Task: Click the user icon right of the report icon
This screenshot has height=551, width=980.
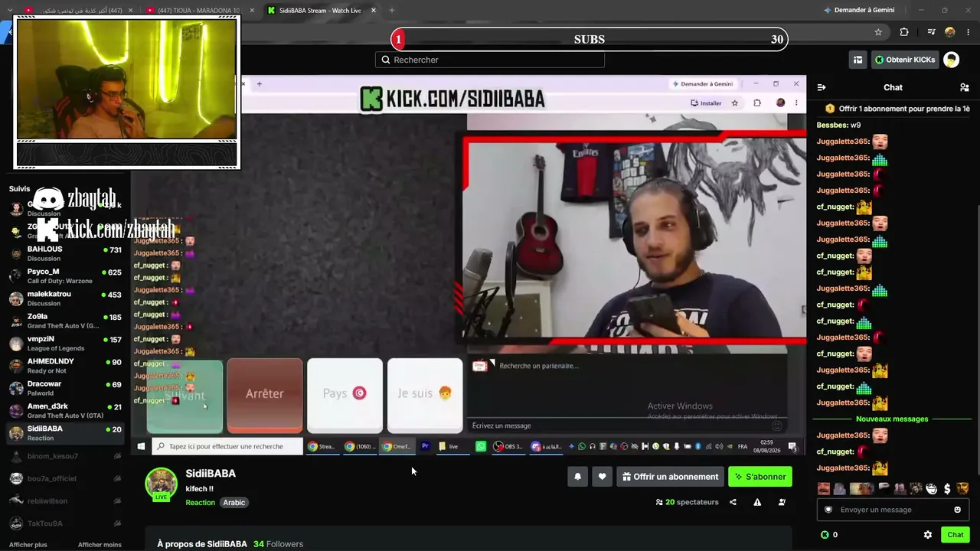Action: [782, 502]
